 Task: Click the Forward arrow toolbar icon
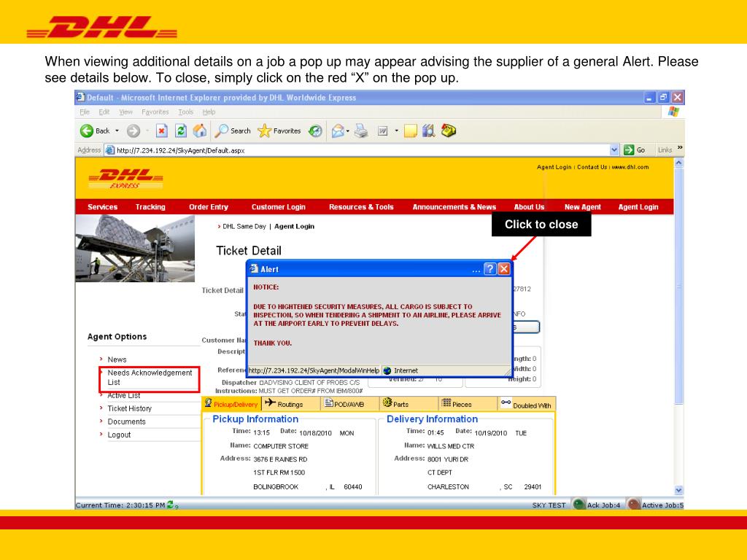pyautogui.click(x=133, y=131)
